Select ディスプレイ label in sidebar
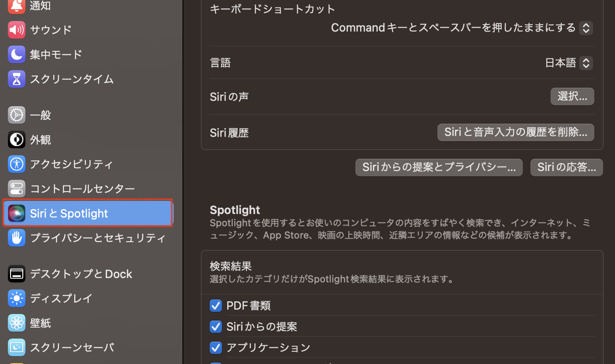Screen dimensions: 615x364 [61, 299]
